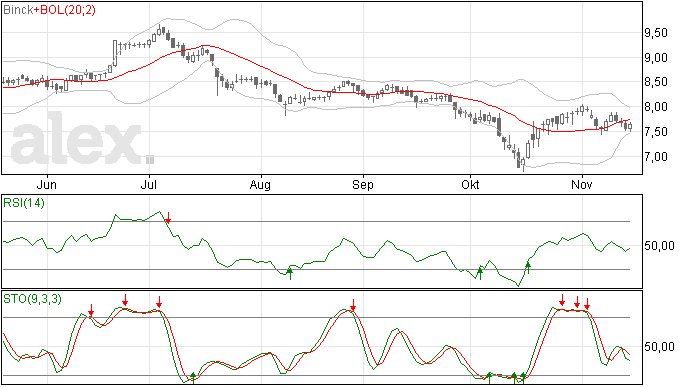
Task: Click the Sep month label on time axis
Action: point(363,185)
